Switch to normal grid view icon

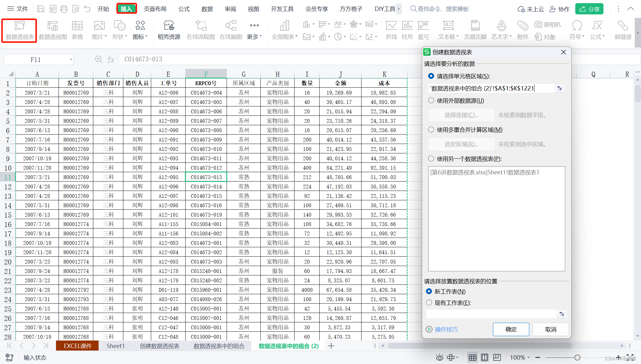click(x=473, y=357)
